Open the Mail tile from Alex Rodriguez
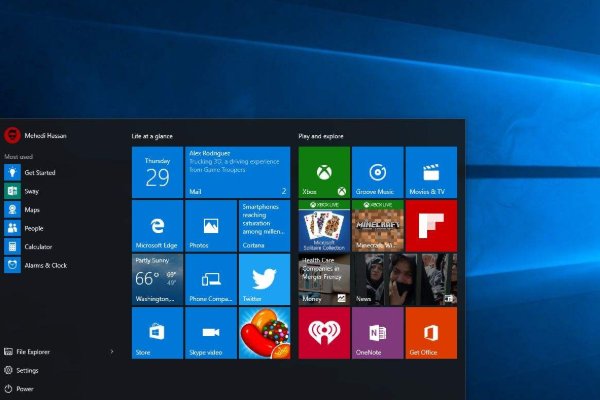The image size is (600, 400). pos(238,172)
